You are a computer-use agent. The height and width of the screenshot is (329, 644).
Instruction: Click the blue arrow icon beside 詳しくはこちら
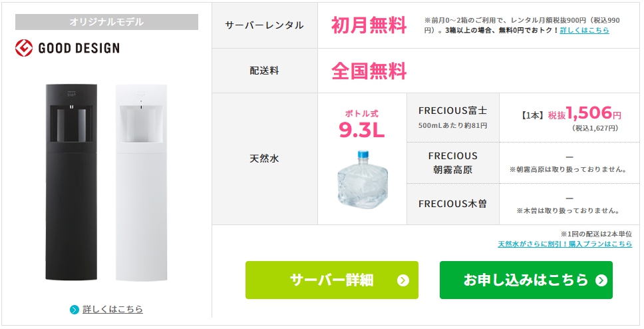pyautogui.click(x=75, y=310)
